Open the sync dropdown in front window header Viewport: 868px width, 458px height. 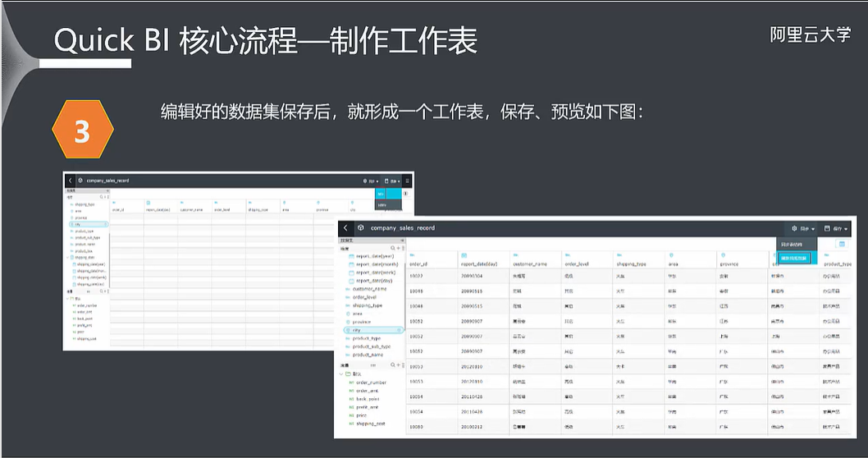[x=803, y=228]
